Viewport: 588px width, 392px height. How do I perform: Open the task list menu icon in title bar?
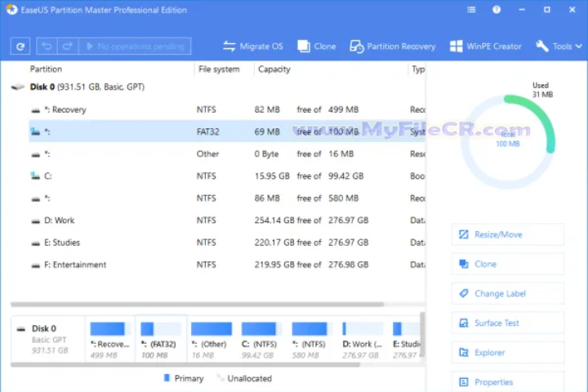(x=471, y=10)
